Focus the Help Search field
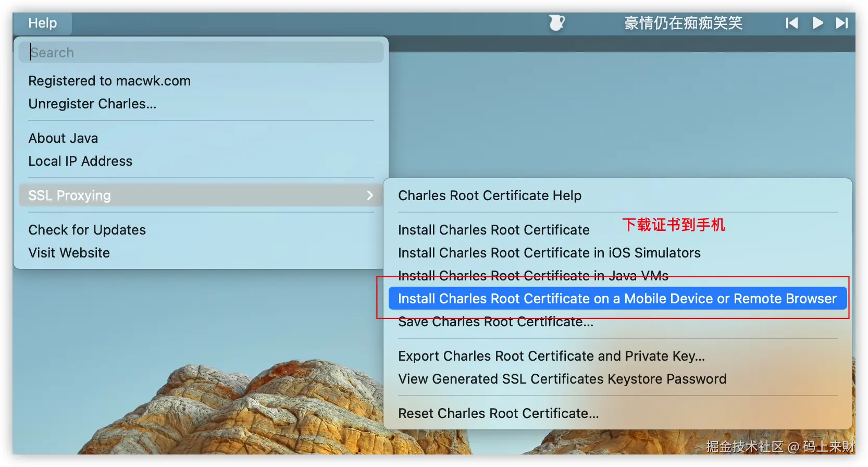Image resolution: width=868 pixels, height=467 pixels. [x=201, y=52]
